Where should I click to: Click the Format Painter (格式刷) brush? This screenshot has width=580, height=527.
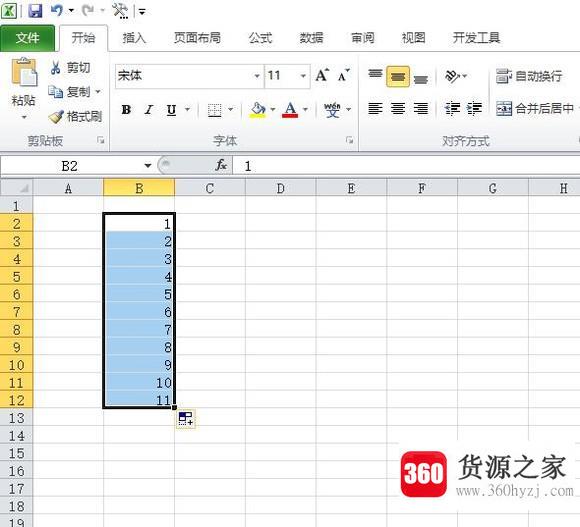(x=75, y=116)
